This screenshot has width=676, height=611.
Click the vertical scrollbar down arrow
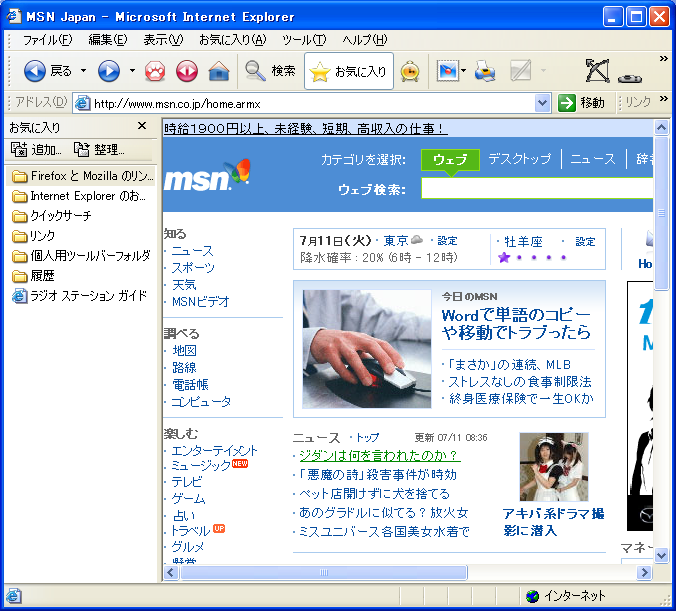(661, 556)
